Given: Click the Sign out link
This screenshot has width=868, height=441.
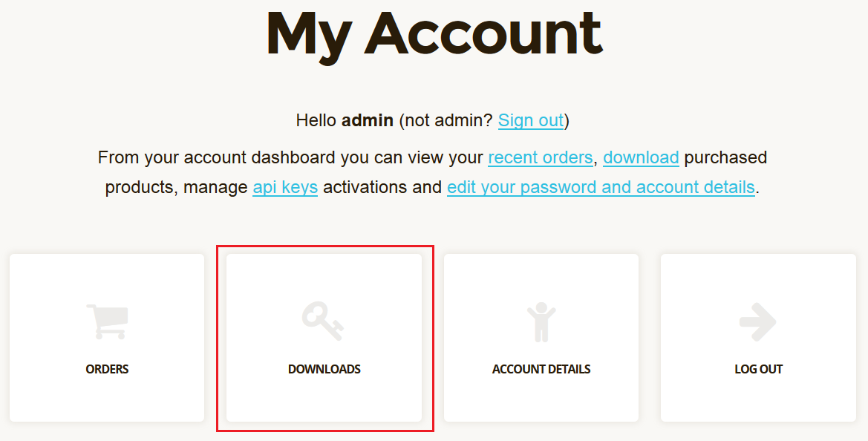Looking at the screenshot, I should pos(530,120).
